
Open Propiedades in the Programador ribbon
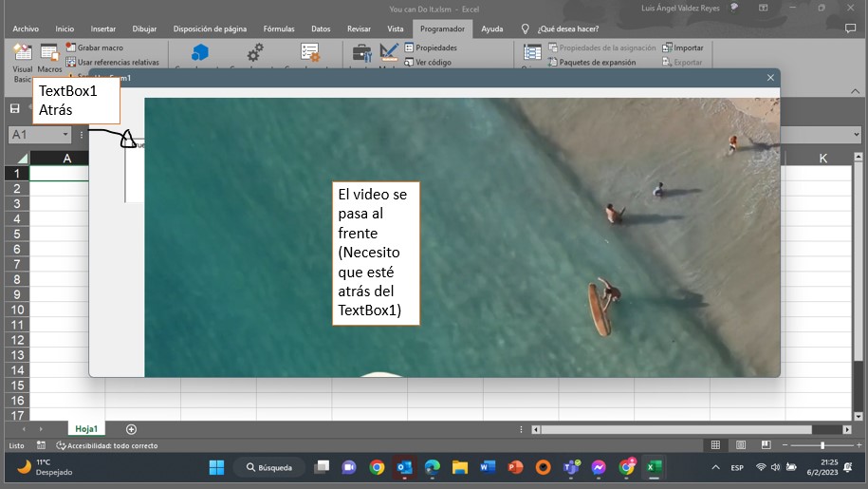point(431,47)
